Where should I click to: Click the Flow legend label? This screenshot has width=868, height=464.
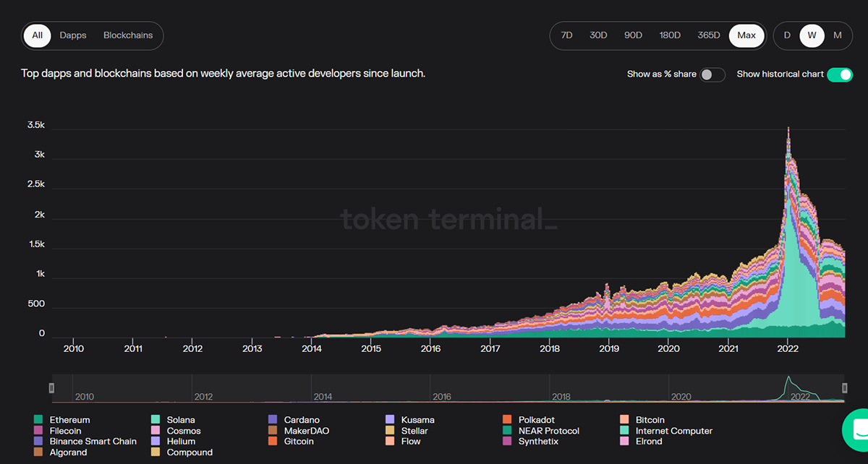pos(411,442)
